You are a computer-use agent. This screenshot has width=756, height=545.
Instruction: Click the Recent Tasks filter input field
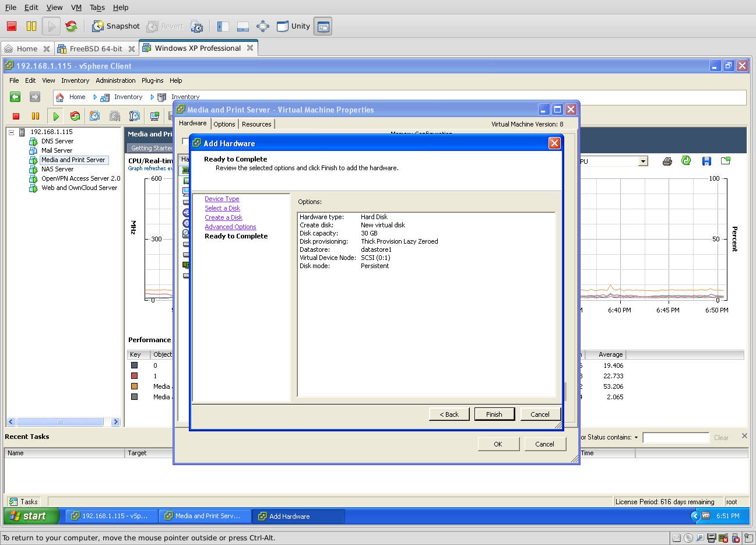point(676,438)
